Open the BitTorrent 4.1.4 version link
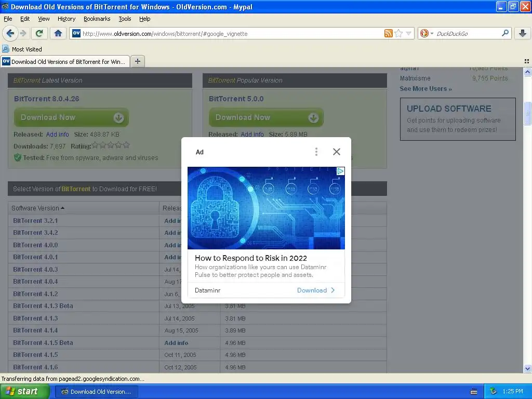Screen dimensions: 532x399 click(35, 330)
